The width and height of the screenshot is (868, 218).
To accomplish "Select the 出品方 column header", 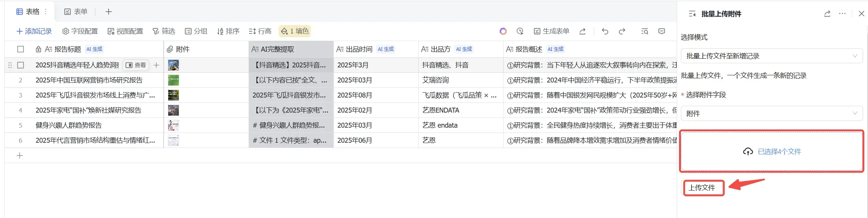I will point(461,49).
